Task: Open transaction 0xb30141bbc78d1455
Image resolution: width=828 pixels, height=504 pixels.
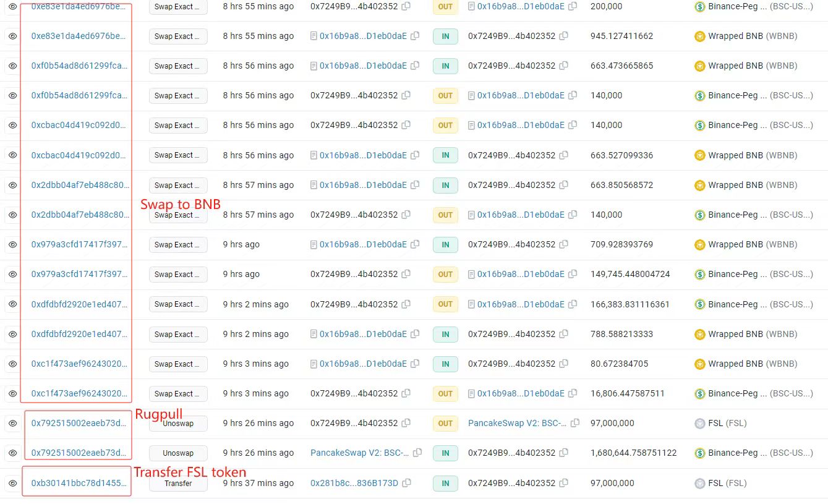Action: click(x=79, y=484)
